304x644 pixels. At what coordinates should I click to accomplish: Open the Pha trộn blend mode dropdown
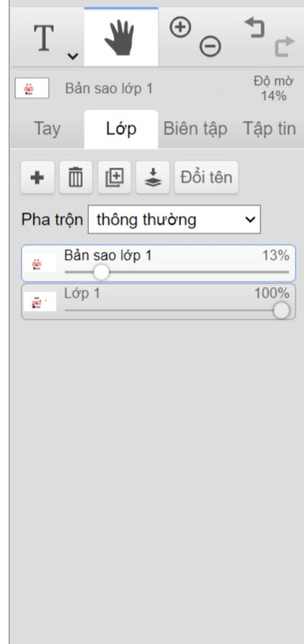(x=174, y=219)
